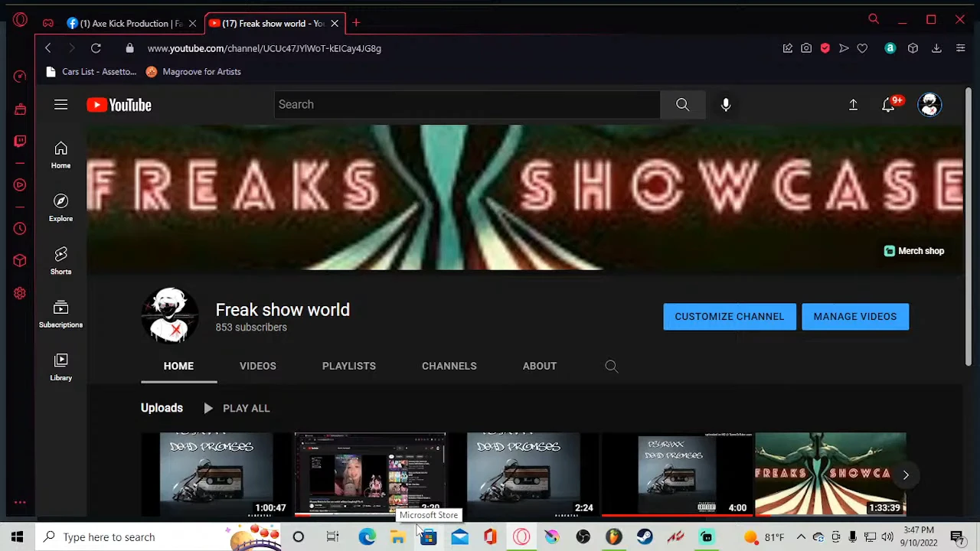Screen dimensions: 980x551
Task: Search within channel using magnifier icon
Action: pos(611,367)
